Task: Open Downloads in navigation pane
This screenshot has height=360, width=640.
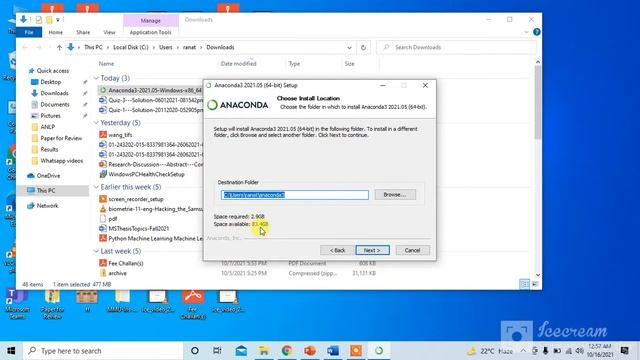Action: [x=54, y=93]
